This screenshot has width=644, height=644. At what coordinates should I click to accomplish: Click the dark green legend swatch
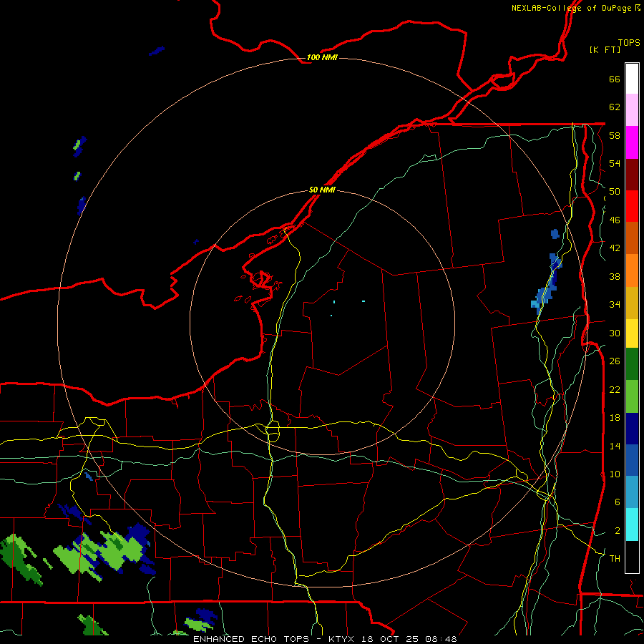632,364
